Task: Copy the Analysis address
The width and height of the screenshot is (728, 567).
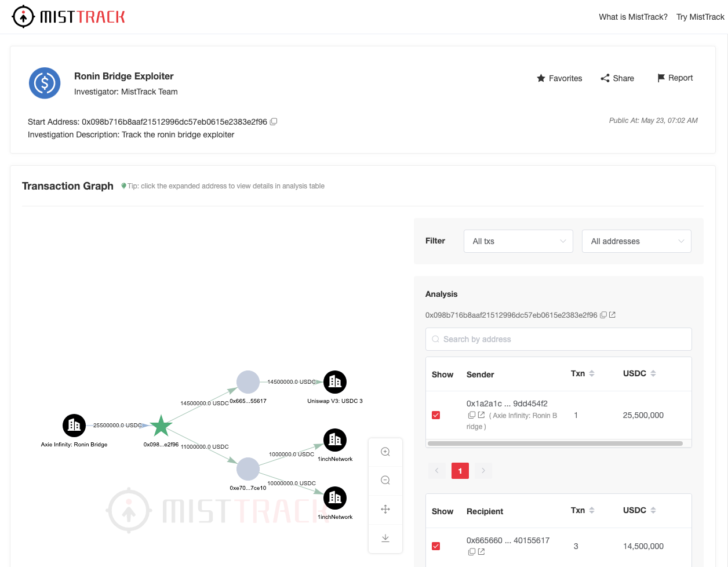Action: point(603,315)
